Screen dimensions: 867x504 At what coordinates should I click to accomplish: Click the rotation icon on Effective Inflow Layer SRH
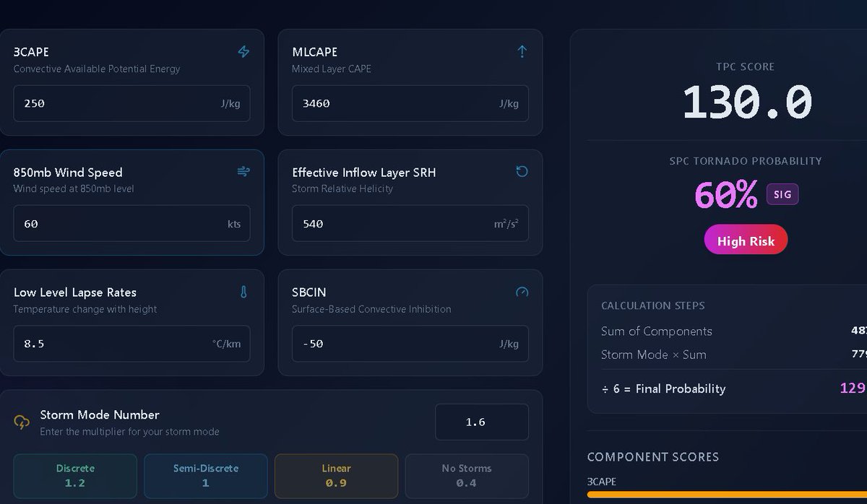coord(522,171)
